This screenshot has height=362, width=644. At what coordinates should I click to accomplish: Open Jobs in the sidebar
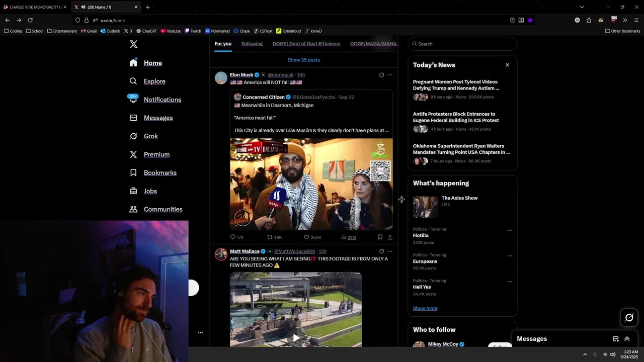point(143,191)
